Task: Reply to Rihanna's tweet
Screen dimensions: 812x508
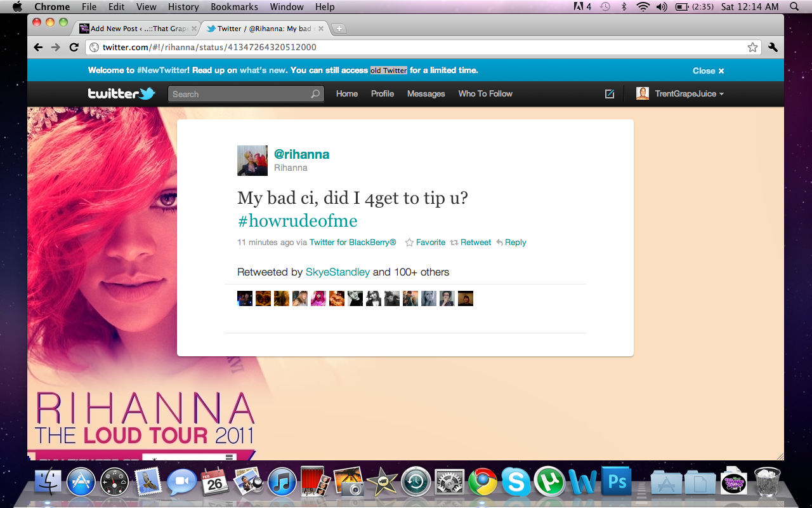Action: [511, 243]
